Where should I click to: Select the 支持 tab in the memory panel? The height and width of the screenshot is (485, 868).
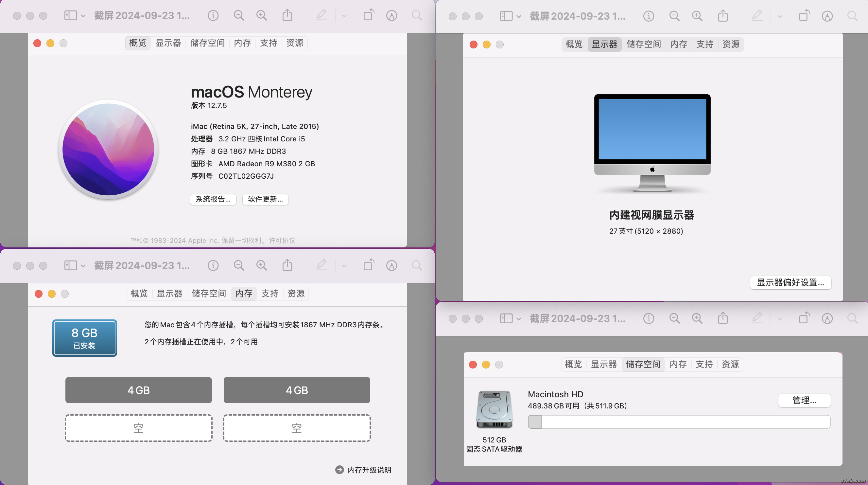[x=269, y=294]
